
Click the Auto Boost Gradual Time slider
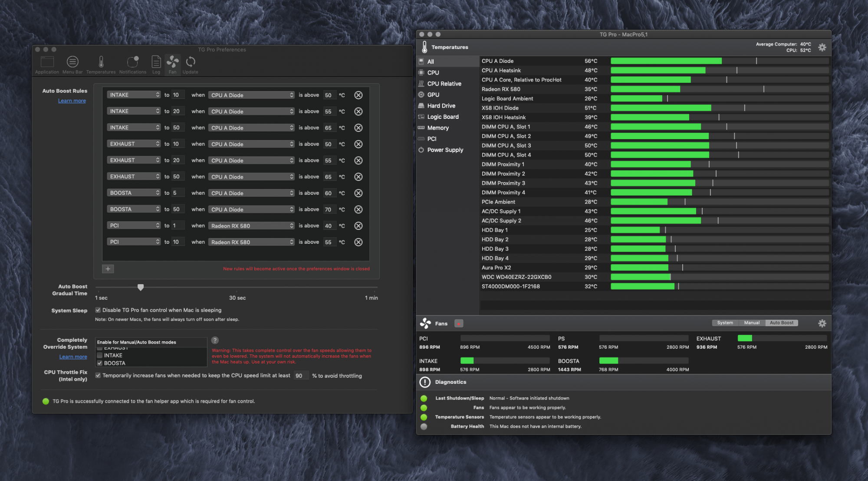coord(141,287)
